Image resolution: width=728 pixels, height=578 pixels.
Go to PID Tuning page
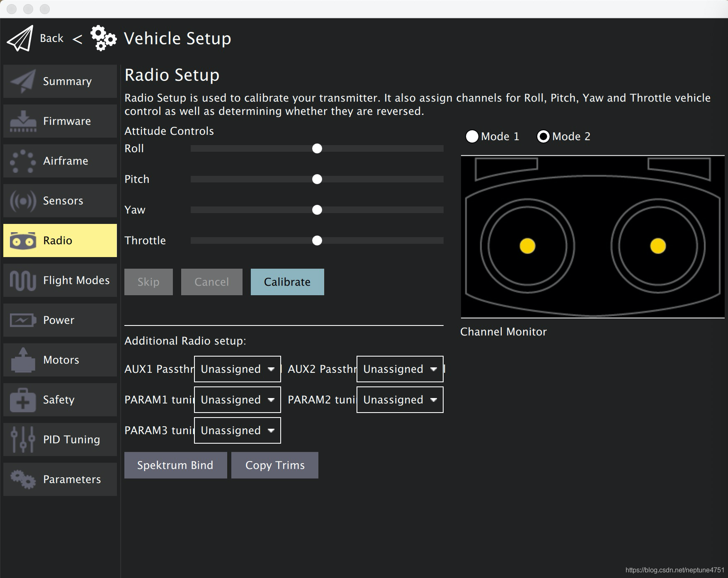tap(60, 440)
